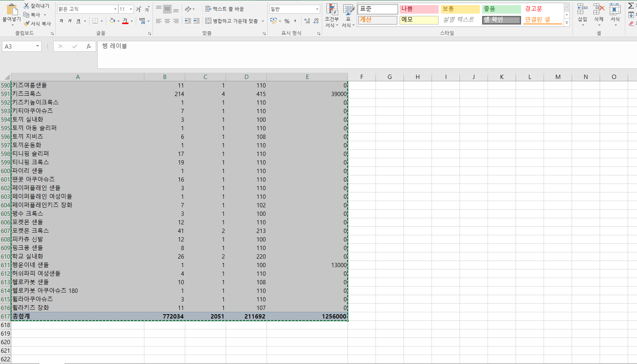Apply the 경고문 (Warning) cell style
This screenshot has width=637, height=364.
[542, 9]
